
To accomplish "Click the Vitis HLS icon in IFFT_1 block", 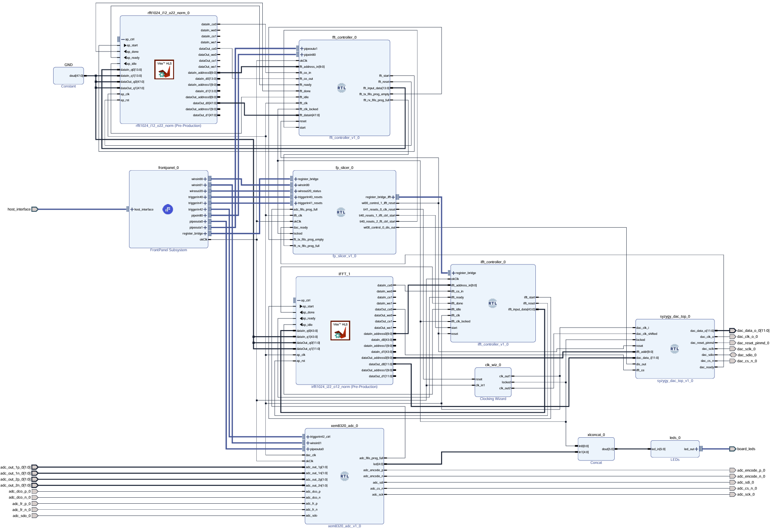I will tap(340, 331).
